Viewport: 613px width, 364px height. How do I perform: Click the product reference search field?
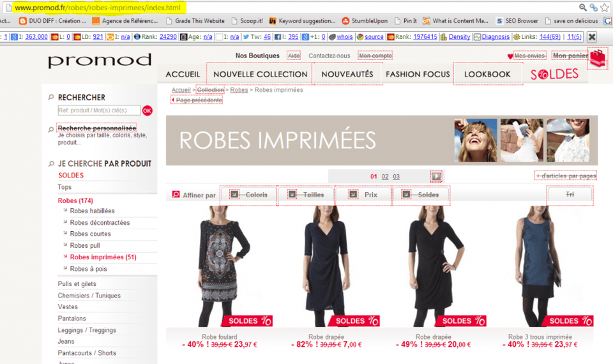pos(98,110)
